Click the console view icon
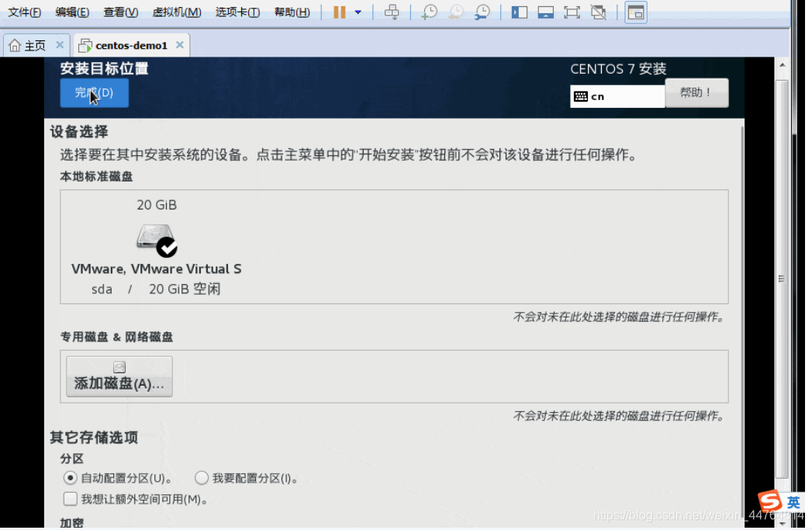The height and width of the screenshot is (530, 812). (636, 12)
